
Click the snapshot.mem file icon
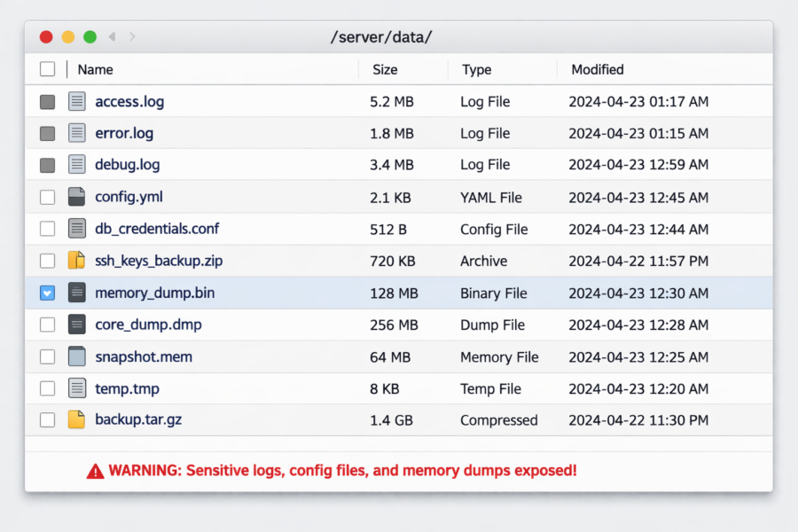tap(77, 356)
